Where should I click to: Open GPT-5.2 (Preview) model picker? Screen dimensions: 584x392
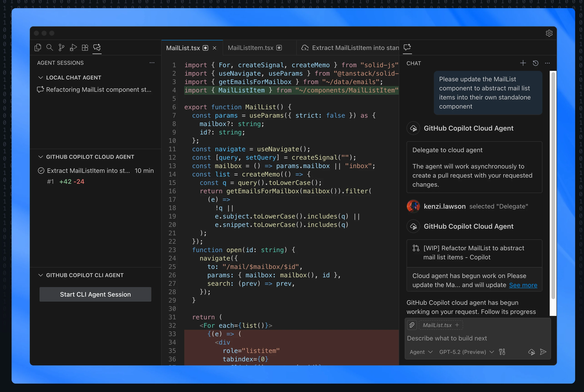[x=467, y=352]
